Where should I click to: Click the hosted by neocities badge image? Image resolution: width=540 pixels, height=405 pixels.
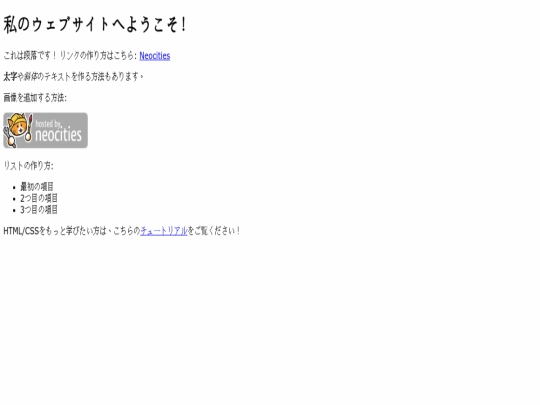[x=45, y=131]
